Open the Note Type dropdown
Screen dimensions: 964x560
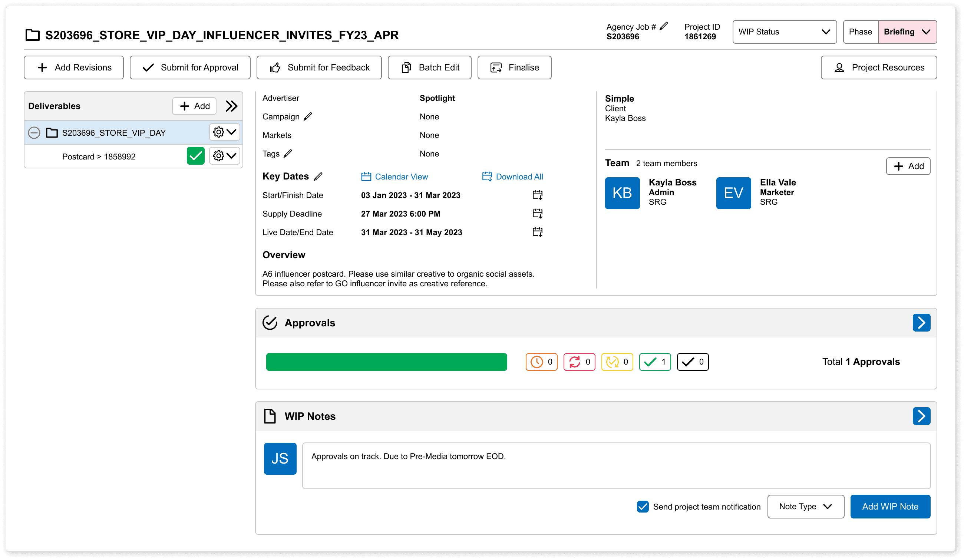pyautogui.click(x=805, y=507)
